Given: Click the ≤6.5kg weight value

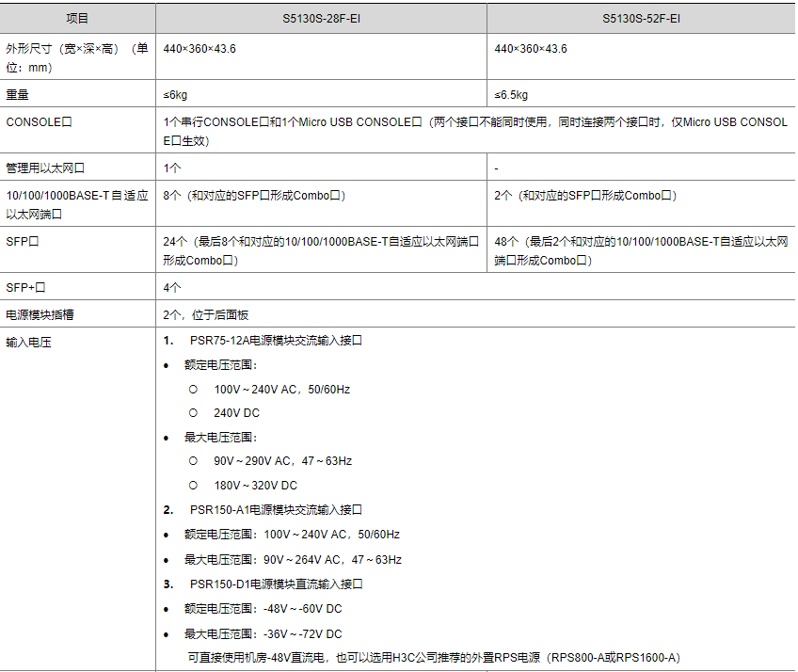Looking at the screenshot, I should coord(511,95).
